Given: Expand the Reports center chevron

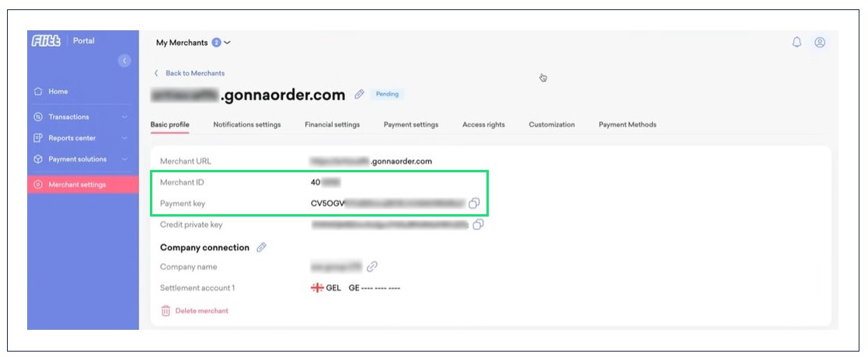Looking at the screenshot, I should (124, 138).
